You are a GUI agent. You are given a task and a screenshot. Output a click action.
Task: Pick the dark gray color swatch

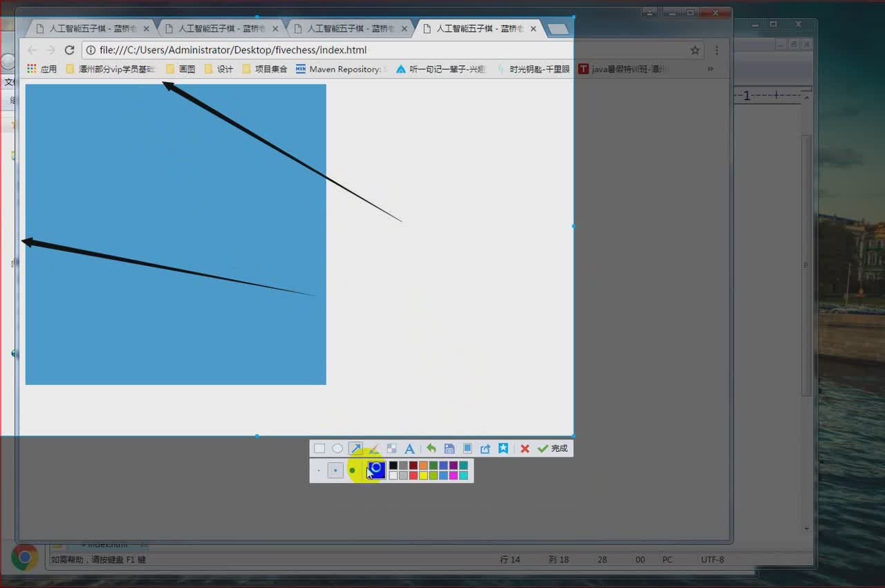(x=403, y=466)
